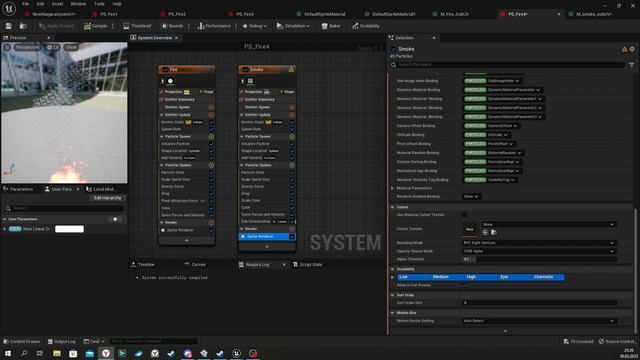Click the Browse to asset icon
The height and width of the screenshot is (360, 640).
[x=23, y=26]
